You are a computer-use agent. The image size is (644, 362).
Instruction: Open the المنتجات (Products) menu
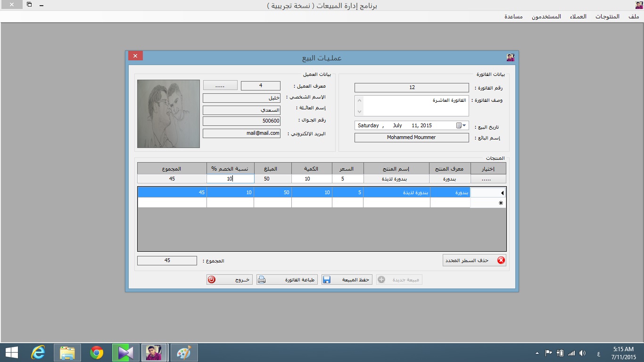click(x=607, y=16)
